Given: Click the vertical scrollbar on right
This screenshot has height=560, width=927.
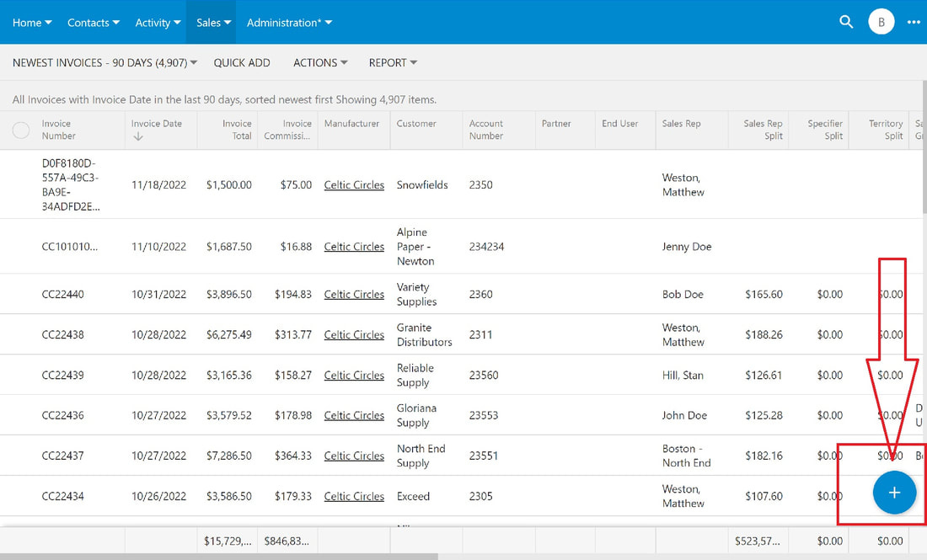Looking at the screenshot, I should pyautogui.click(x=924, y=147).
